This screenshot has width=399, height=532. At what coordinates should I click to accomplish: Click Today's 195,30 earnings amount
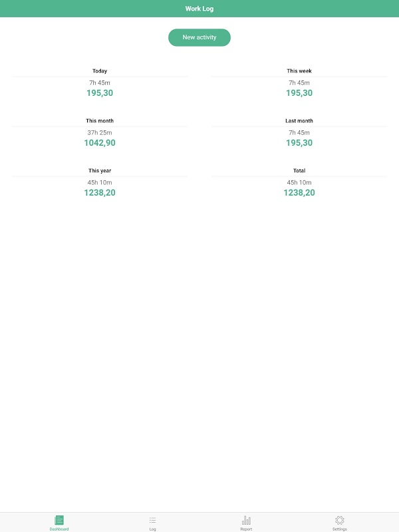coord(100,93)
